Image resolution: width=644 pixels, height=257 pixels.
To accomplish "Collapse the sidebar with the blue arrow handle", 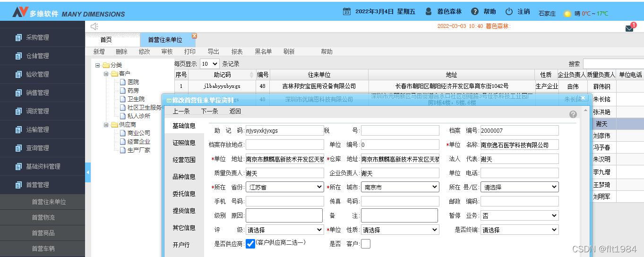I will [87, 172].
